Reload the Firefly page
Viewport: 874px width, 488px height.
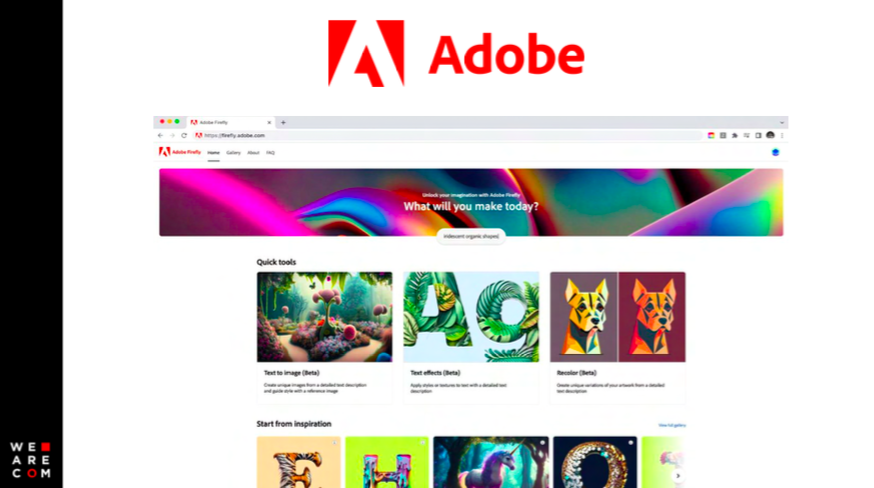pyautogui.click(x=184, y=136)
